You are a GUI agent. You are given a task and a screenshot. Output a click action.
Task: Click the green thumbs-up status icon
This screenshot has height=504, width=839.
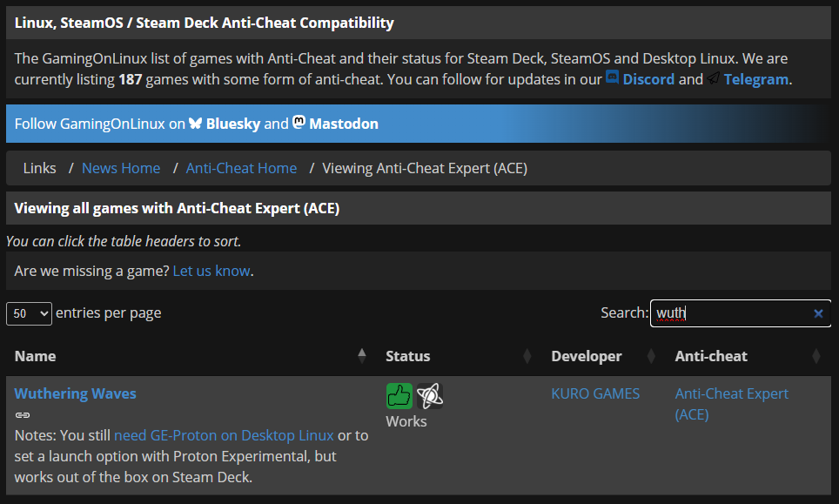point(399,396)
